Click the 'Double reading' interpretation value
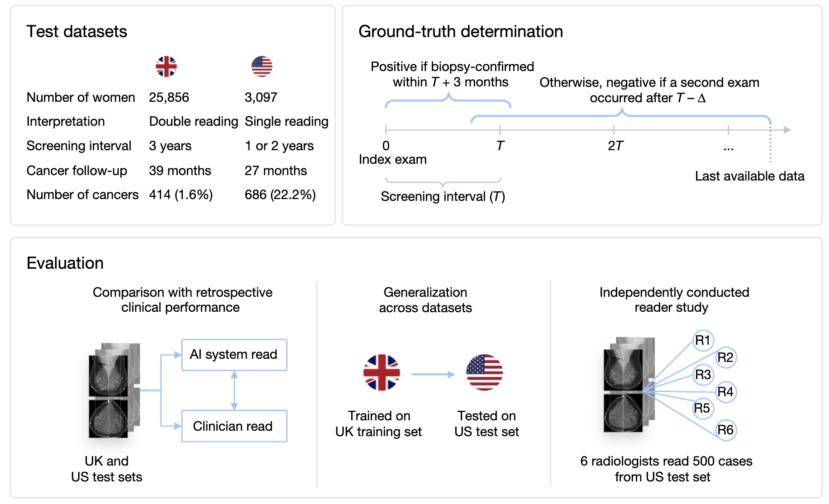This screenshot has width=829, height=504. [x=193, y=121]
